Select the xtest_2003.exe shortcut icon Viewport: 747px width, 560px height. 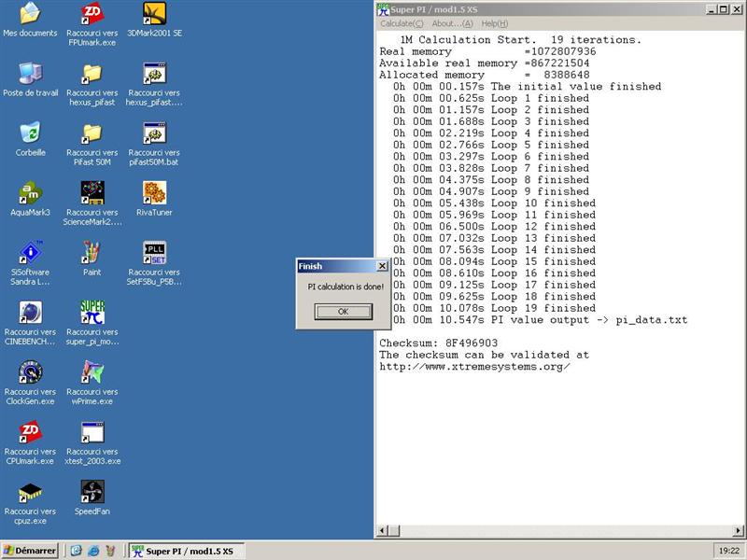click(92, 432)
